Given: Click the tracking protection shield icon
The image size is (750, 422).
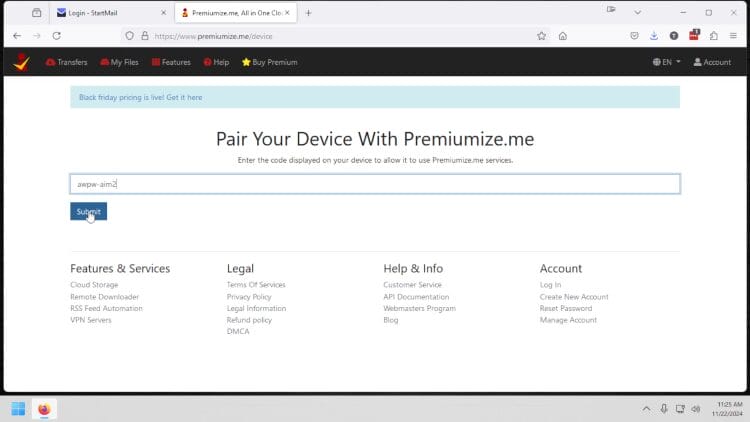Looking at the screenshot, I should [130, 36].
